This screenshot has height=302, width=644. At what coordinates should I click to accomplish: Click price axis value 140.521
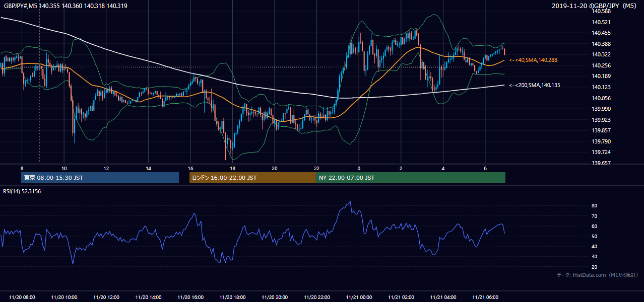click(x=602, y=22)
